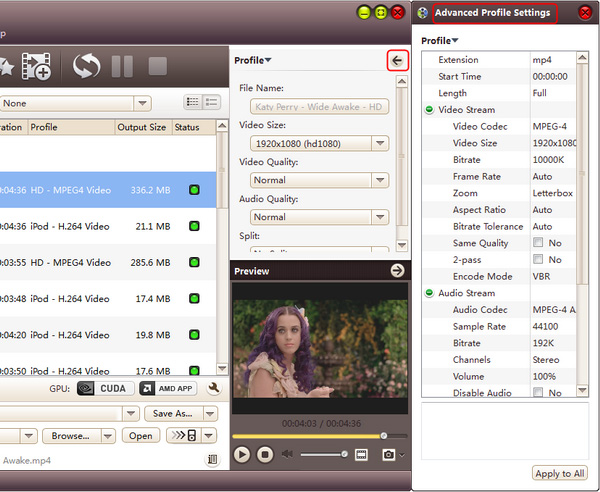The image size is (600, 492).
Task: Toggle the Same Quality checkbox
Action: pyautogui.click(x=538, y=243)
